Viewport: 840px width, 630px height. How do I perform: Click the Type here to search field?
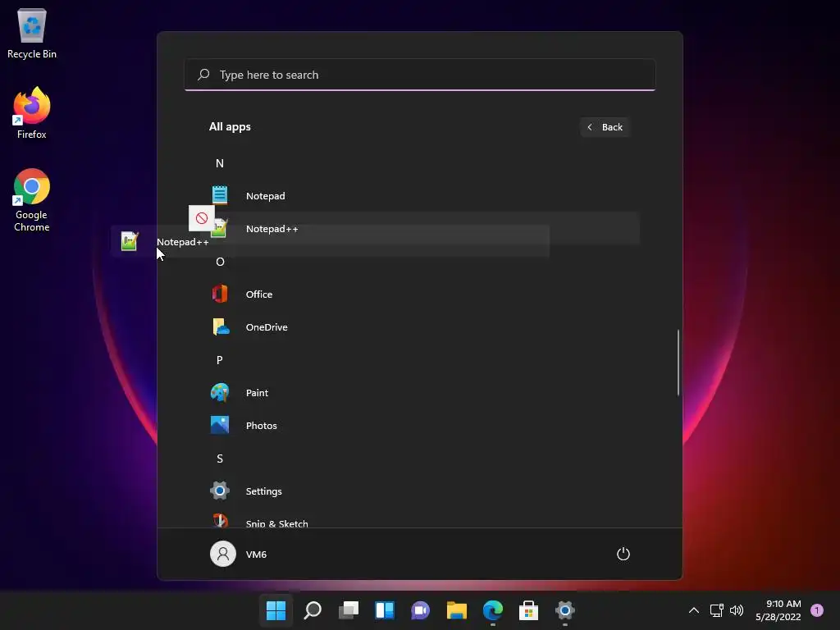(420, 75)
